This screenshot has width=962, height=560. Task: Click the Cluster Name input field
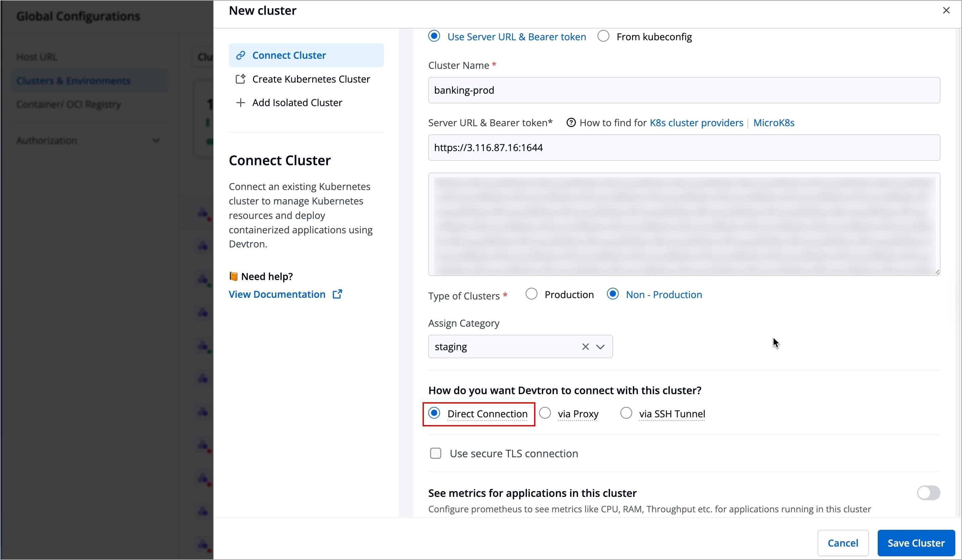684,90
